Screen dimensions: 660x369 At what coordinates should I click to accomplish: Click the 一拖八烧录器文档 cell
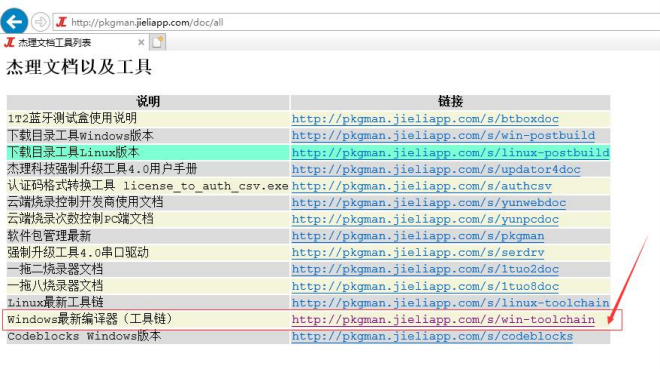click(x=148, y=286)
